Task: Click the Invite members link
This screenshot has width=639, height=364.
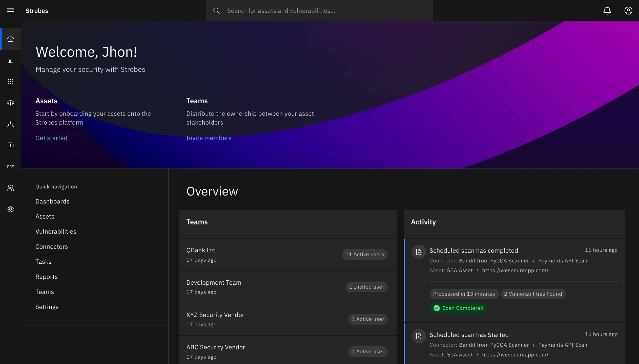Action: 209,138
